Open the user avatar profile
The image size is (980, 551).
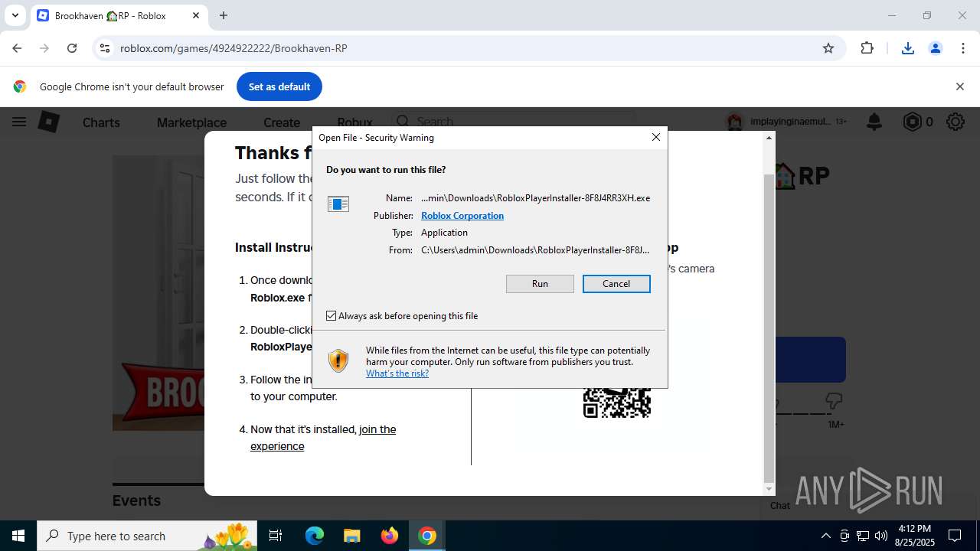point(735,122)
